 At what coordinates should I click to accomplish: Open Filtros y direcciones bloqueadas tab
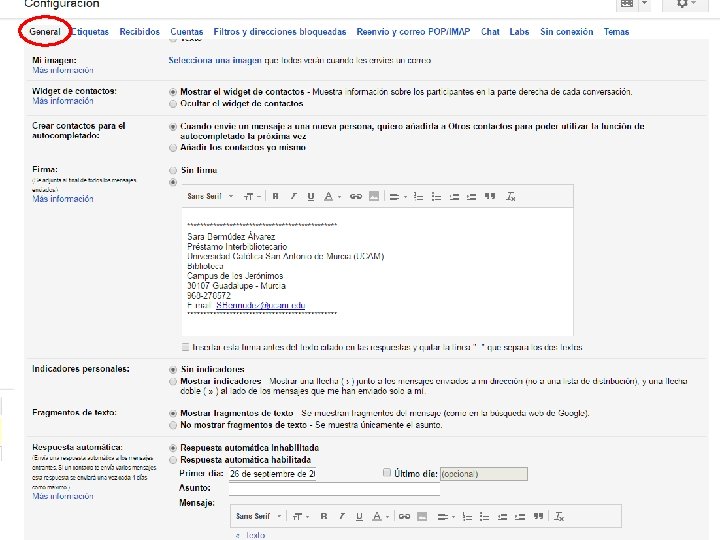(x=280, y=32)
